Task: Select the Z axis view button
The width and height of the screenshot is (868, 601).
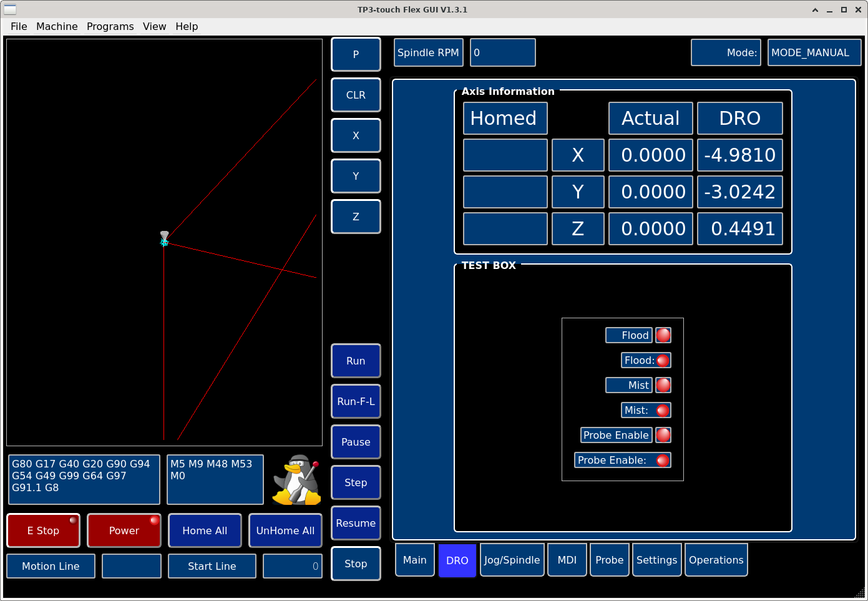Action: pos(356,217)
